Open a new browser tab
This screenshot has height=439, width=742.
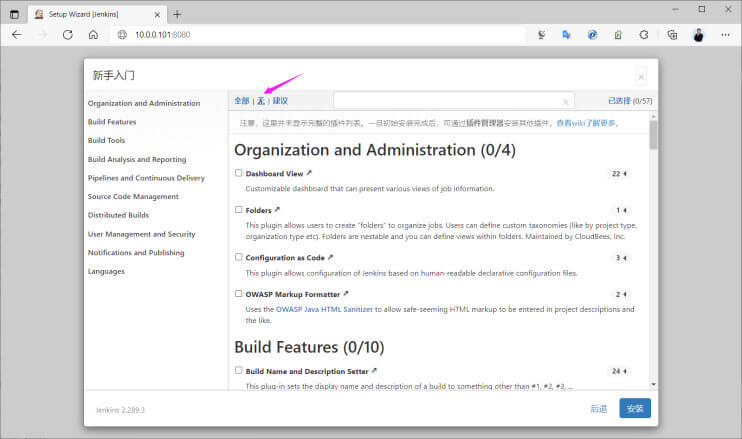(x=177, y=15)
